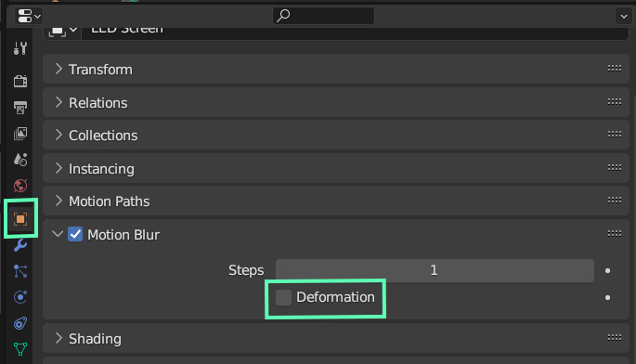Open the Object Data properties tab
The image size is (636, 364).
pyautogui.click(x=19, y=348)
